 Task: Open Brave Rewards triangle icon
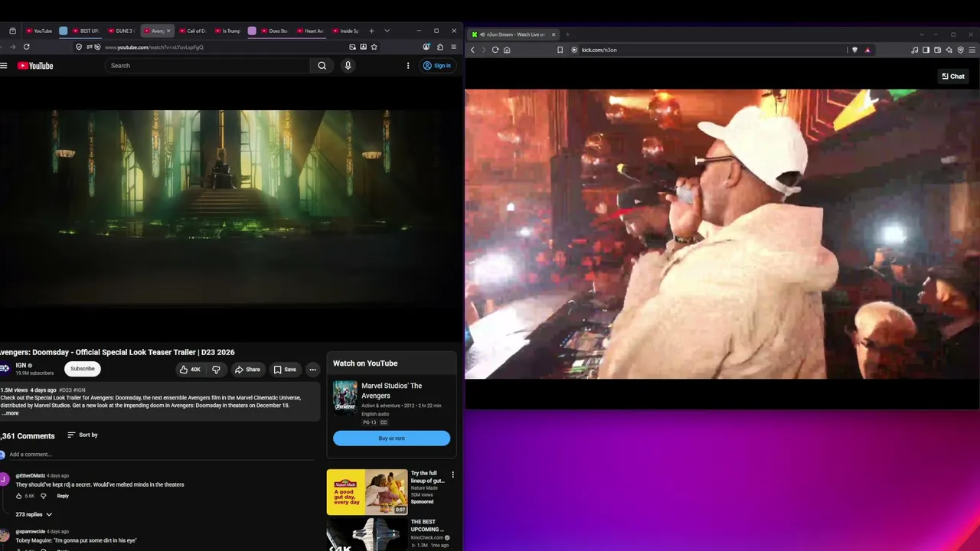(x=867, y=50)
